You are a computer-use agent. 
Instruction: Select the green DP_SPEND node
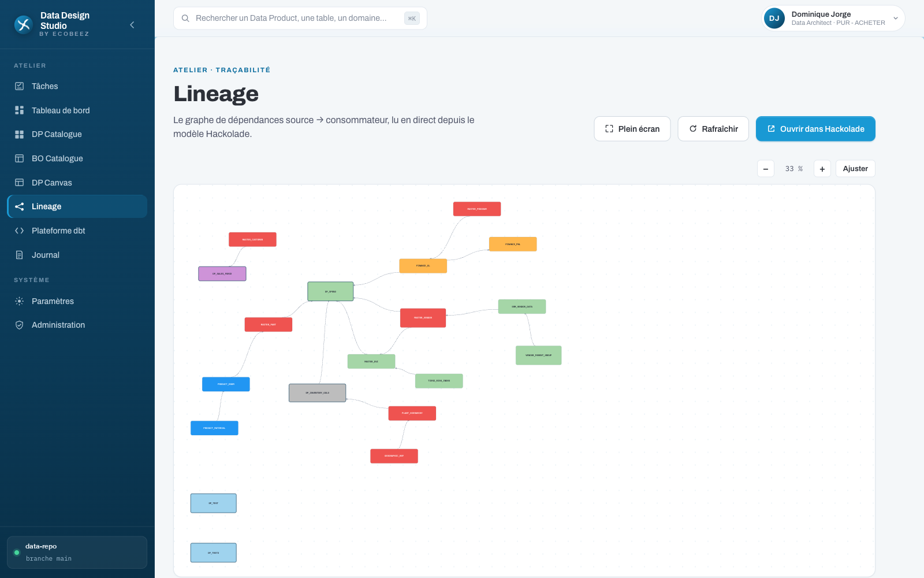tap(330, 291)
